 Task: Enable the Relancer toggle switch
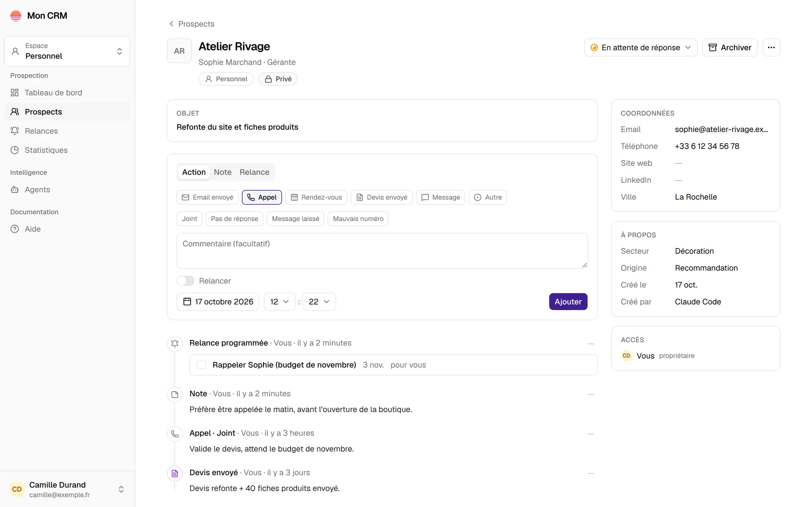point(186,281)
